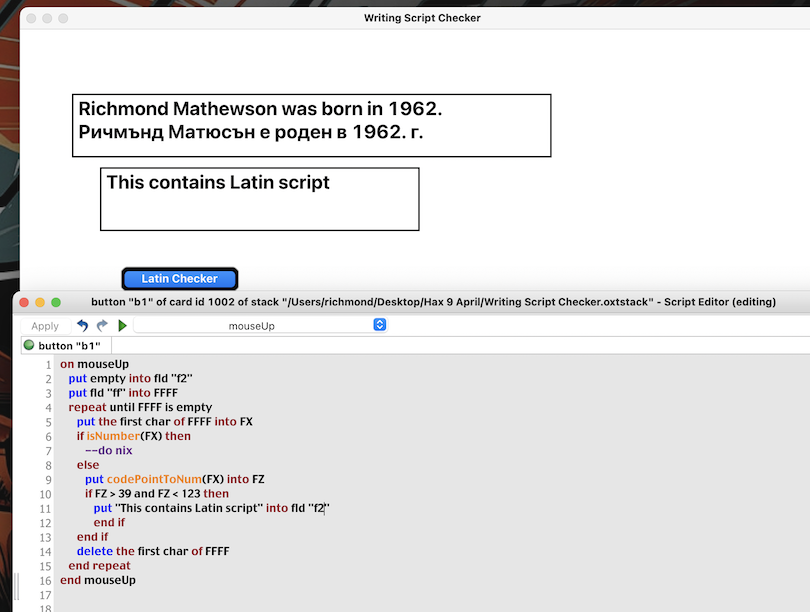Screen dimensions: 810x612
Task: Click the undo arrow in the Script Editor
Action: [x=83, y=325]
